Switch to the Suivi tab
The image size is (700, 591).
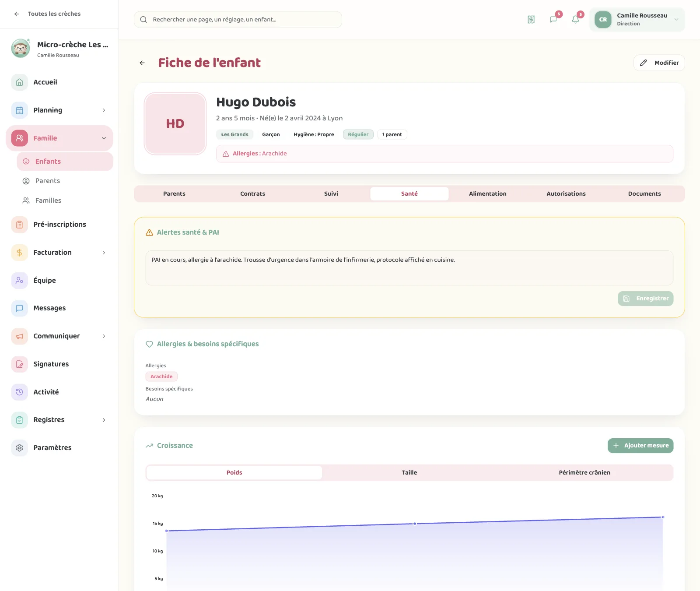[x=331, y=194]
